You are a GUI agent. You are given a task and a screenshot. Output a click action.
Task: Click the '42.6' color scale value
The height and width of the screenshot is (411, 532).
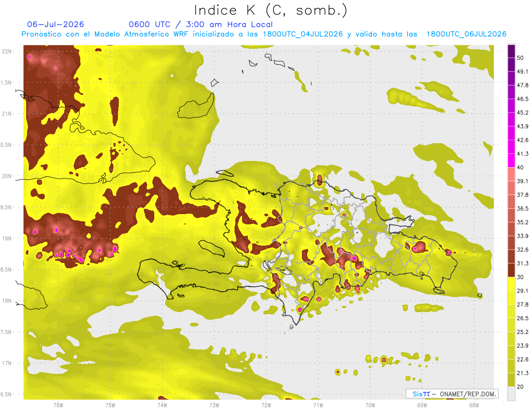[x=522, y=141]
